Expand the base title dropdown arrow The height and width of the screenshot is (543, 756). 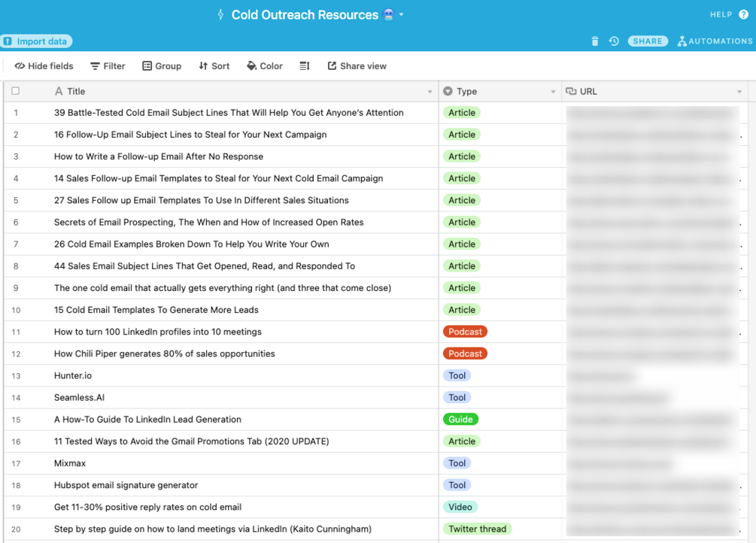coord(401,14)
